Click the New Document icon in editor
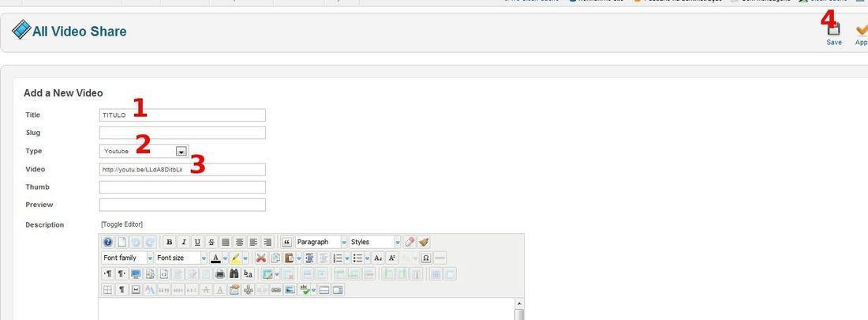Image resolution: width=868 pixels, height=320 pixels. [122, 242]
